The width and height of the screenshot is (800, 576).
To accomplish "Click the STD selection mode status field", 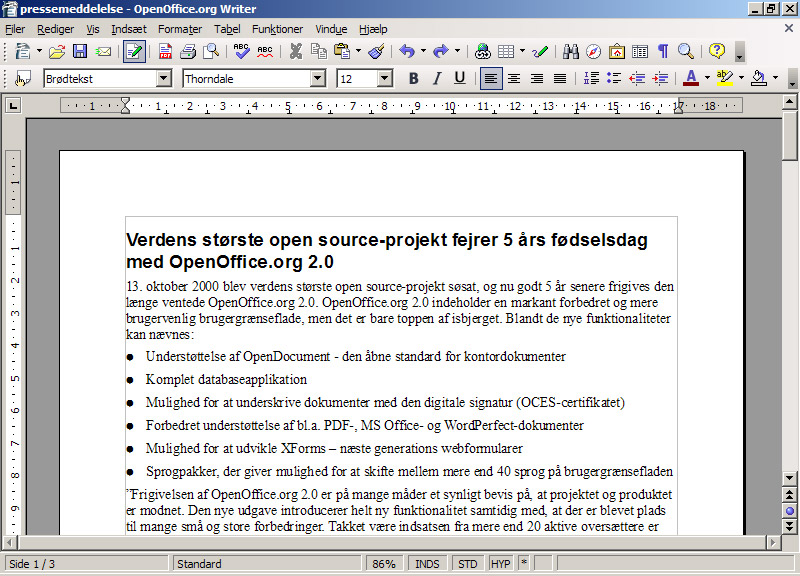I will (467, 564).
